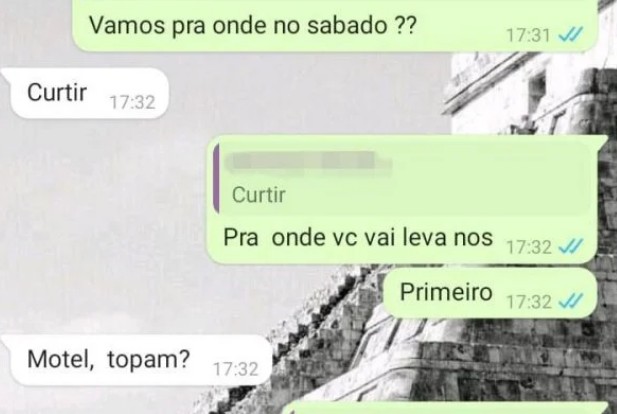Tap the double check mark beside 17:31
The height and width of the screenshot is (414, 617).
(x=571, y=35)
